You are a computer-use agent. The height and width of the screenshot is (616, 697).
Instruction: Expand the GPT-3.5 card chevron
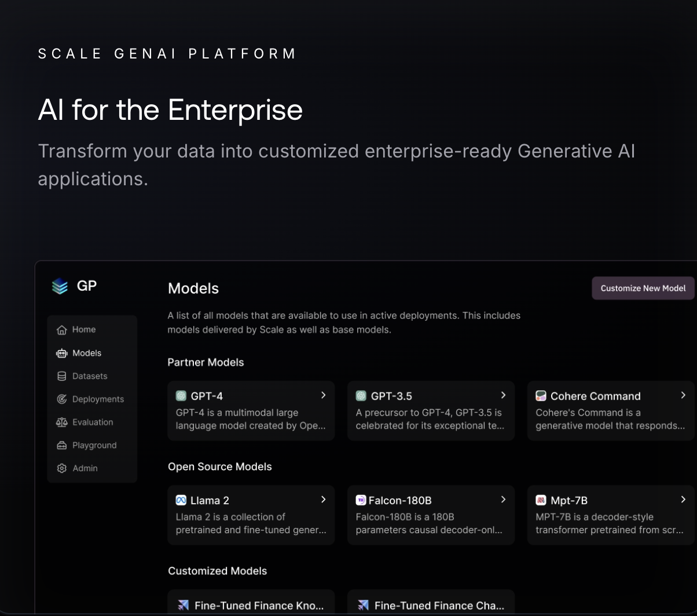coord(503,395)
